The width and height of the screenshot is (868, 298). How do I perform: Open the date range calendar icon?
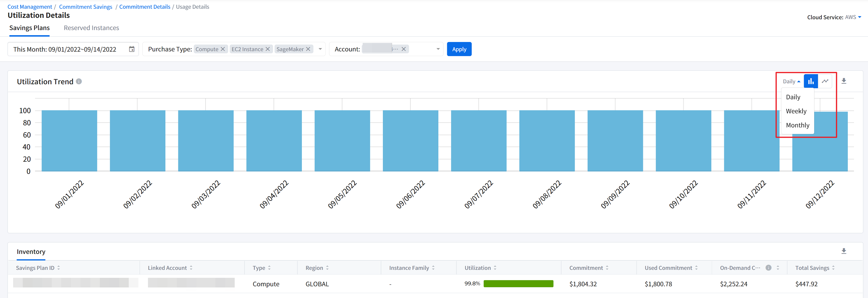[x=132, y=49]
